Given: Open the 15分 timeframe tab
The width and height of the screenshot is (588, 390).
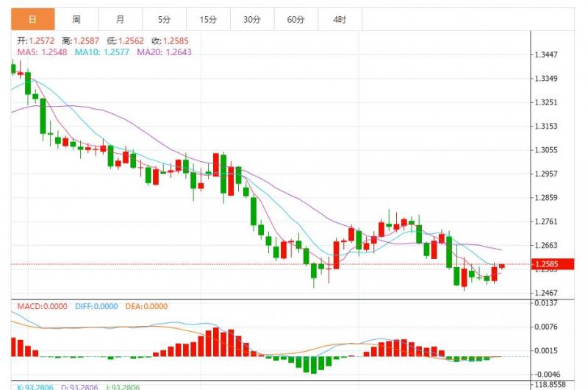Looking at the screenshot, I should [x=208, y=19].
